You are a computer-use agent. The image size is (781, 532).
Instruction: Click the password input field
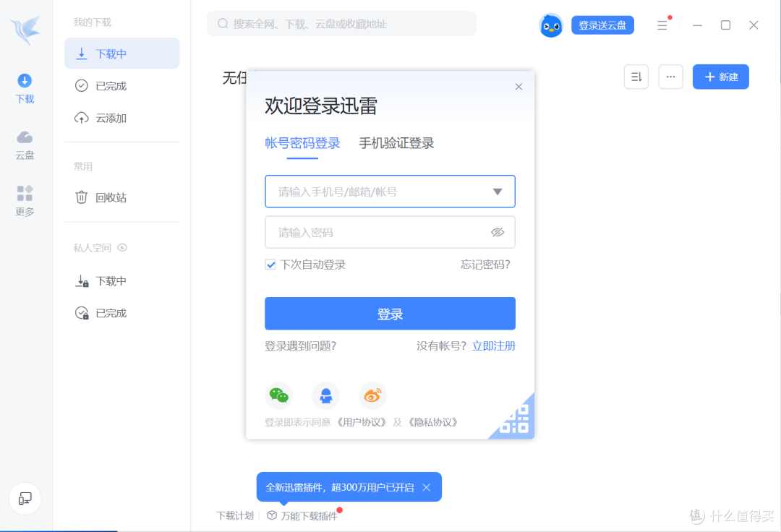pos(390,233)
